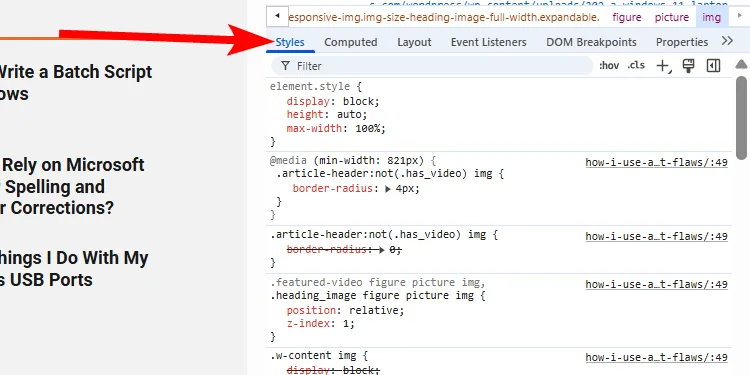
Task: Click scrollbar up arrow in Styles pane
Action: (741, 64)
